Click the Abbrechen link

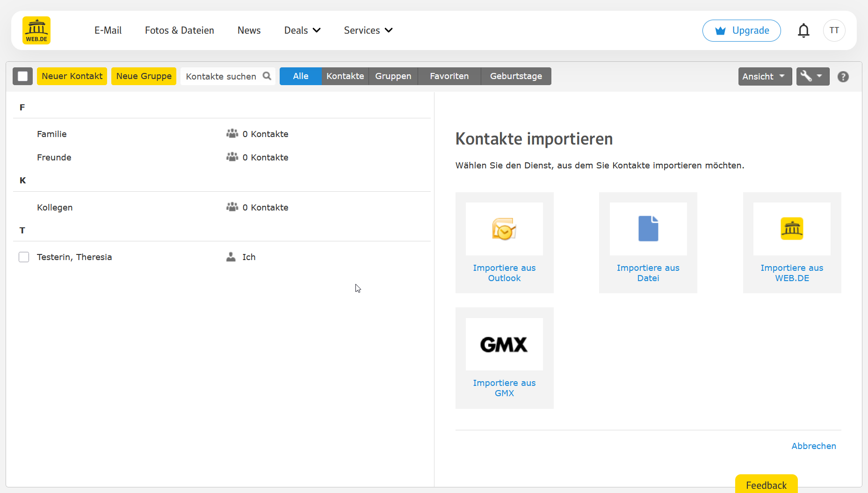[x=813, y=446]
